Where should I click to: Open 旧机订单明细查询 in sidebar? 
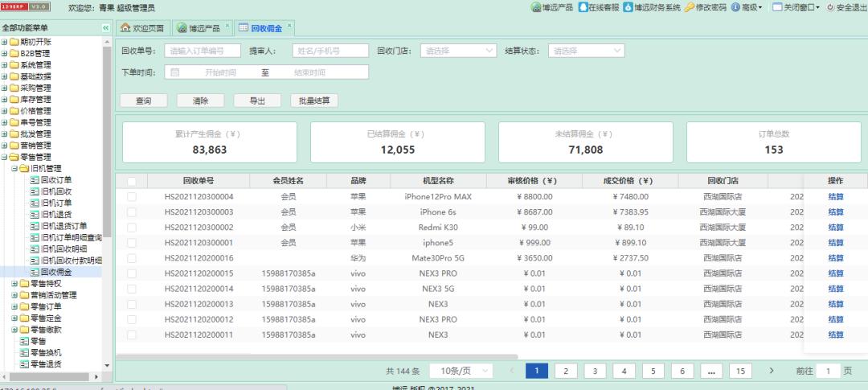click(x=72, y=238)
